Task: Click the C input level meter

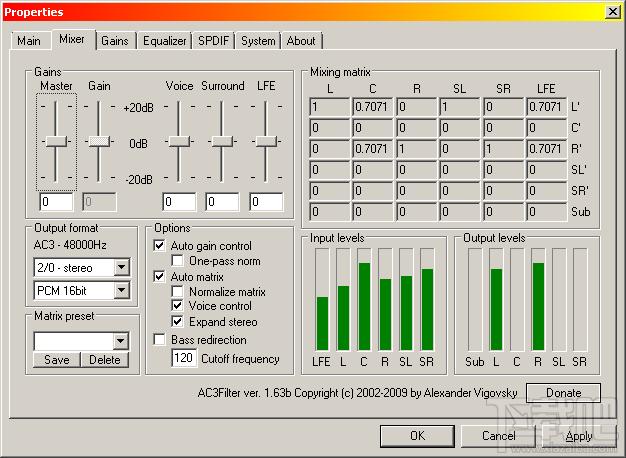Action: point(364,299)
